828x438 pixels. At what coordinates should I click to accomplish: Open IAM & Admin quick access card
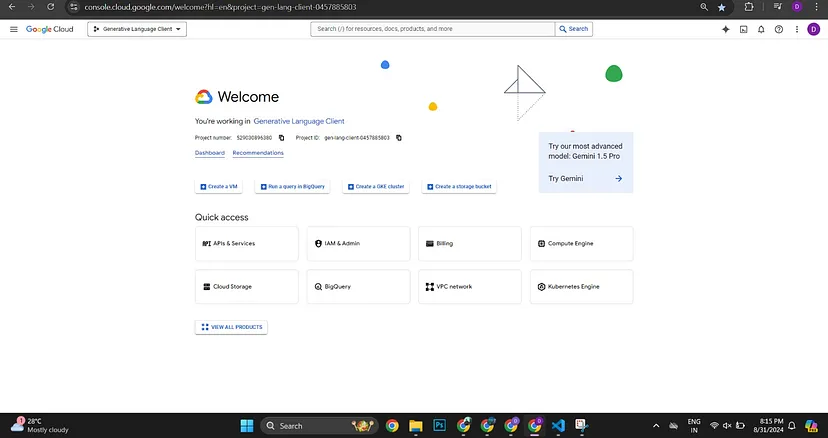click(359, 244)
